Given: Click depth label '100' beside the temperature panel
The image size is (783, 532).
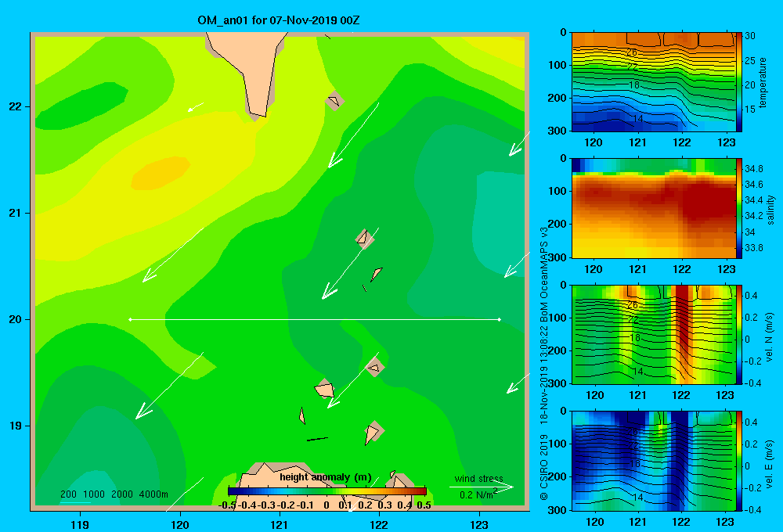Looking at the screenshot, I should pos(557,65).
